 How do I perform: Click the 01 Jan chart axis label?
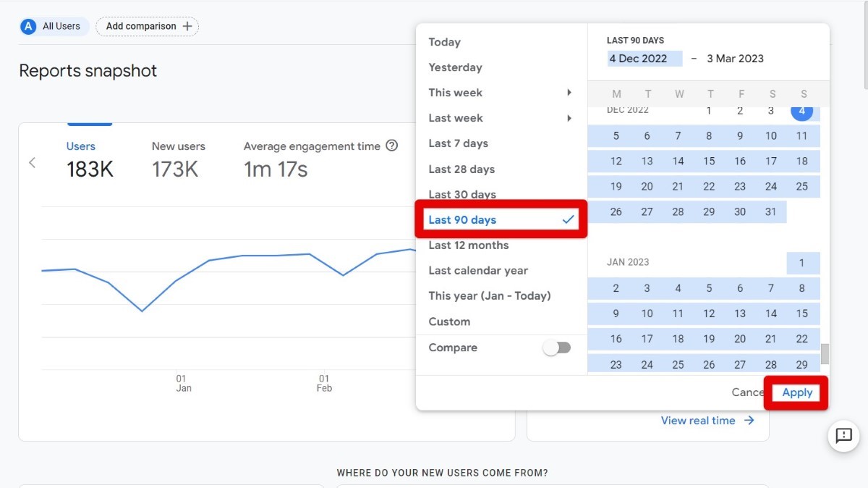pyautogui.click(x=184, y=384)
